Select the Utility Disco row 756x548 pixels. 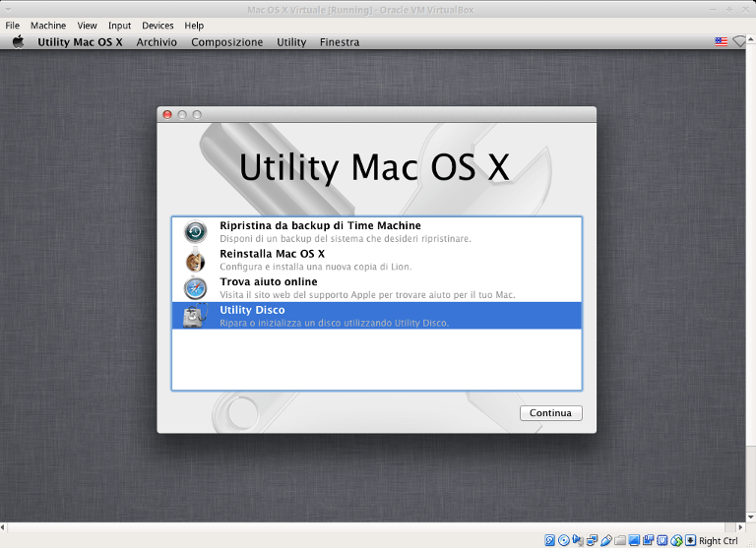[377, 316]
